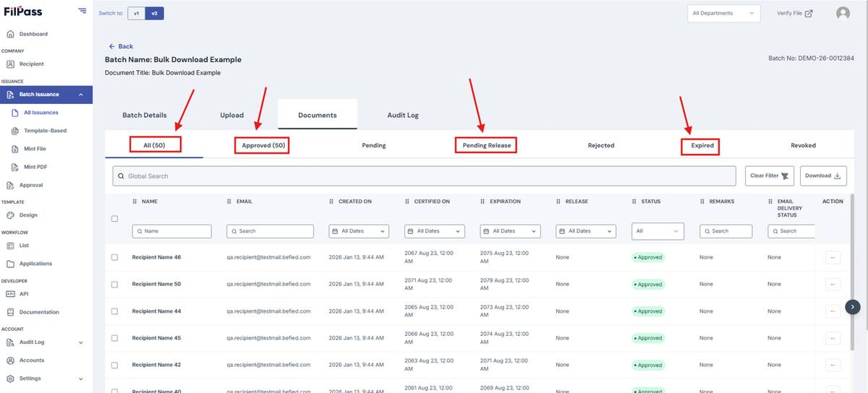Switch to the Audit Log tab

click(403, 115)
